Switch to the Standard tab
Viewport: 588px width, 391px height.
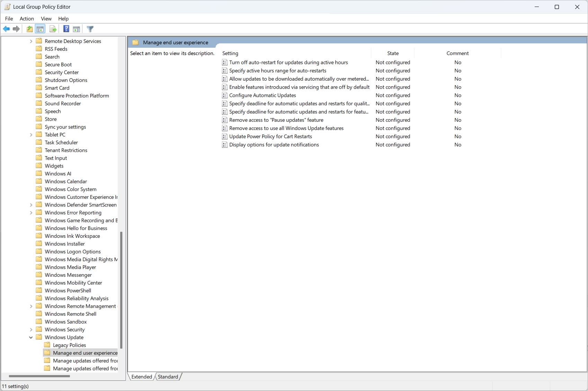(168, 376)
